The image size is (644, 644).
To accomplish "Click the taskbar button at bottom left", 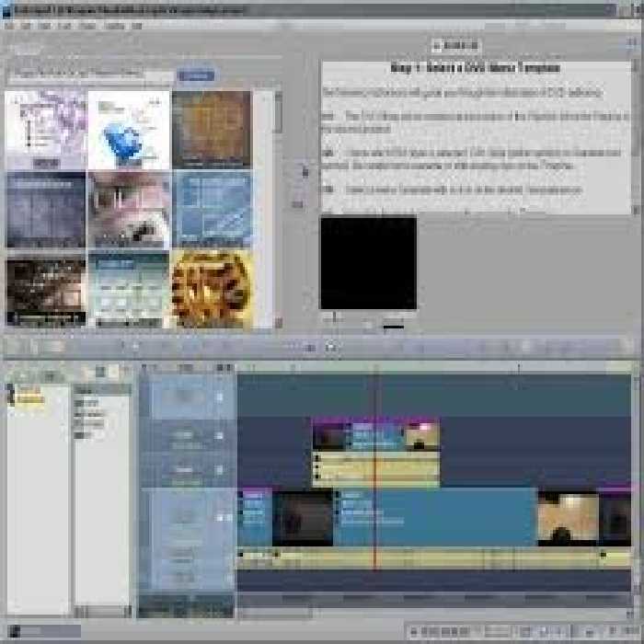I will pos(44,630).
